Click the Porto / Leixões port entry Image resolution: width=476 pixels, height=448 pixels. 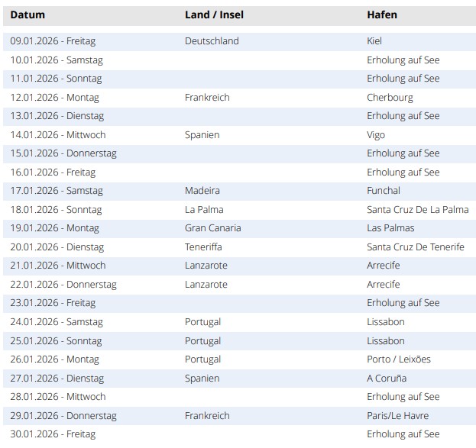tap(399, 359)
